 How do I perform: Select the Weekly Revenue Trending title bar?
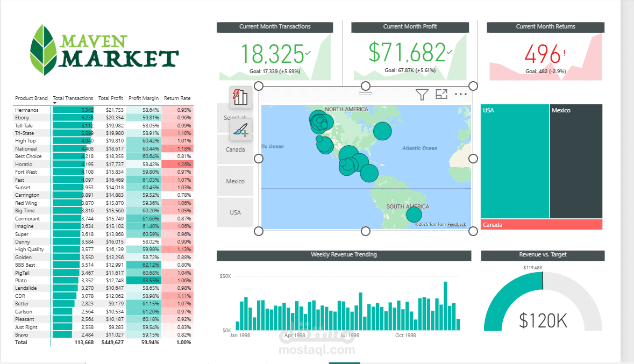(344, 255)
